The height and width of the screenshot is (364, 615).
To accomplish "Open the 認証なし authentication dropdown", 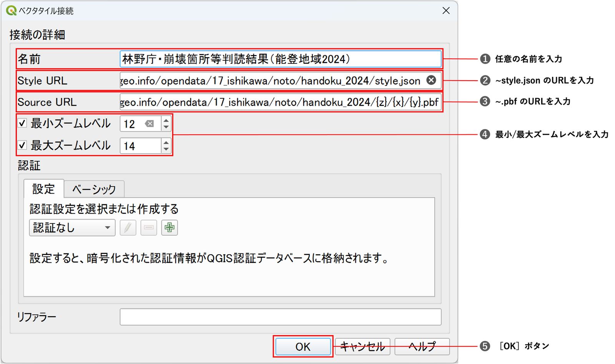I will 72,228.
